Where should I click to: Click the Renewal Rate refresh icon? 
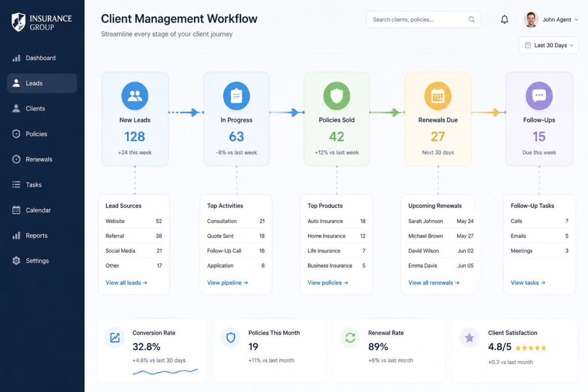point(350,338)
